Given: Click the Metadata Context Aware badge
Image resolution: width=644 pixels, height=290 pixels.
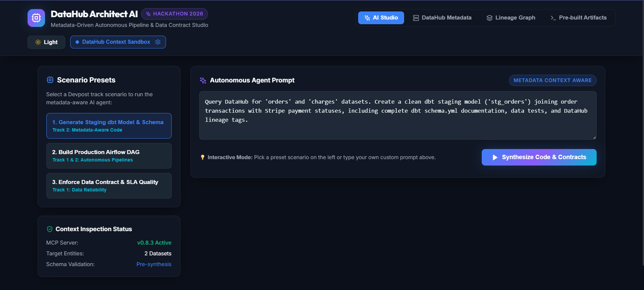Looking at the screenshot, I should (553, 80).
